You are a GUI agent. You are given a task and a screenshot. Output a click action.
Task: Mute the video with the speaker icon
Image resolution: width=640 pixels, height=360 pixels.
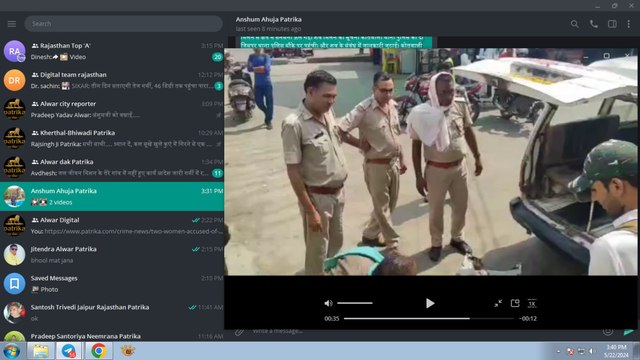(x=328, y=303)
